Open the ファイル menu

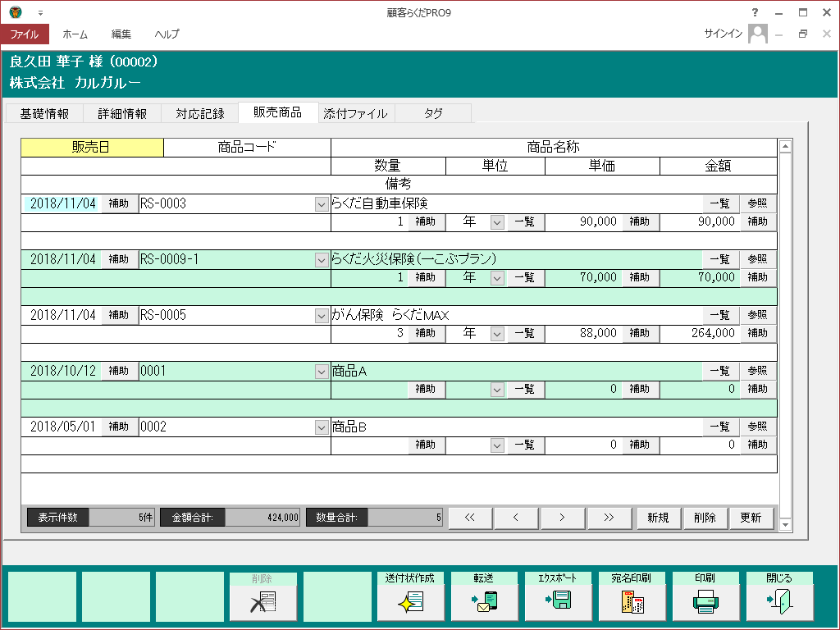(x=25, y=34)
